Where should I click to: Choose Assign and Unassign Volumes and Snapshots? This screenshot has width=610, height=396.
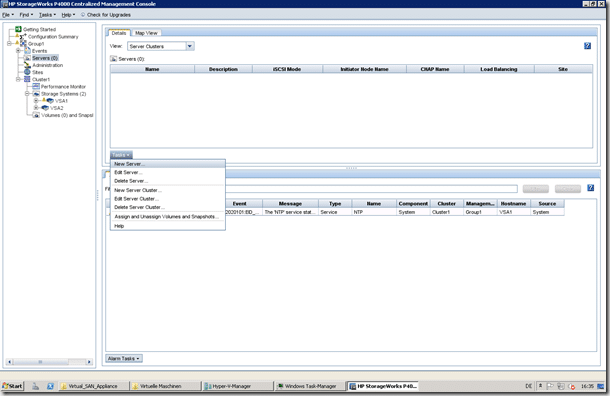(168, 217)
